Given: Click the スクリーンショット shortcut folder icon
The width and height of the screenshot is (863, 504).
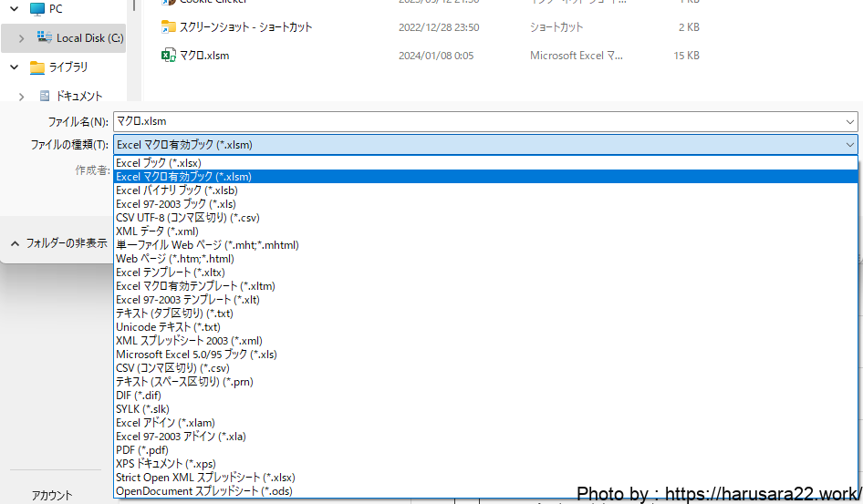Looking at the screenshot, I should click(x=168, y=27).
